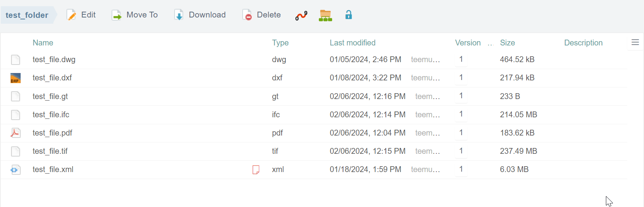644x207 pixels.
Task: Click Move To in the toolbar
Action: [x=135, y=15]
